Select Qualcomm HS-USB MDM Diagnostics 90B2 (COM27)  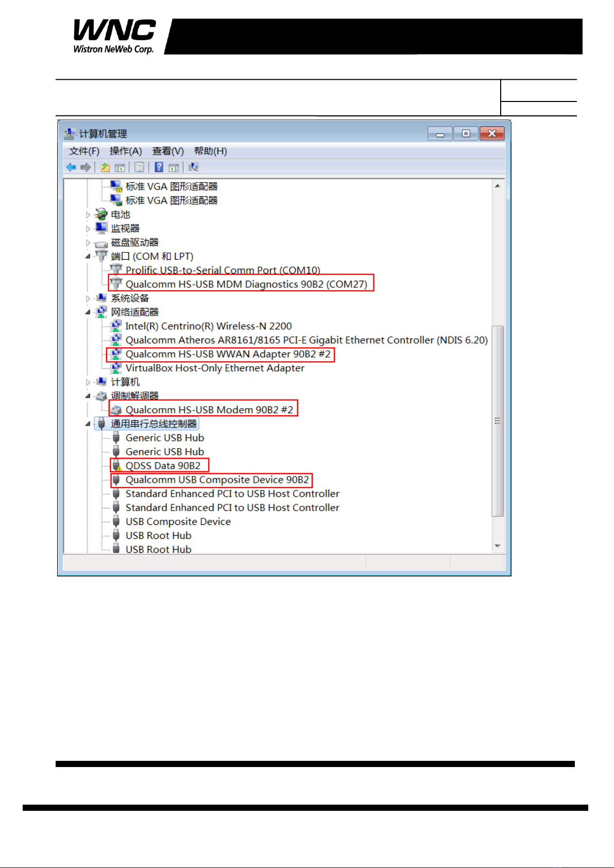pyautogui.click(x=246, y=284)
